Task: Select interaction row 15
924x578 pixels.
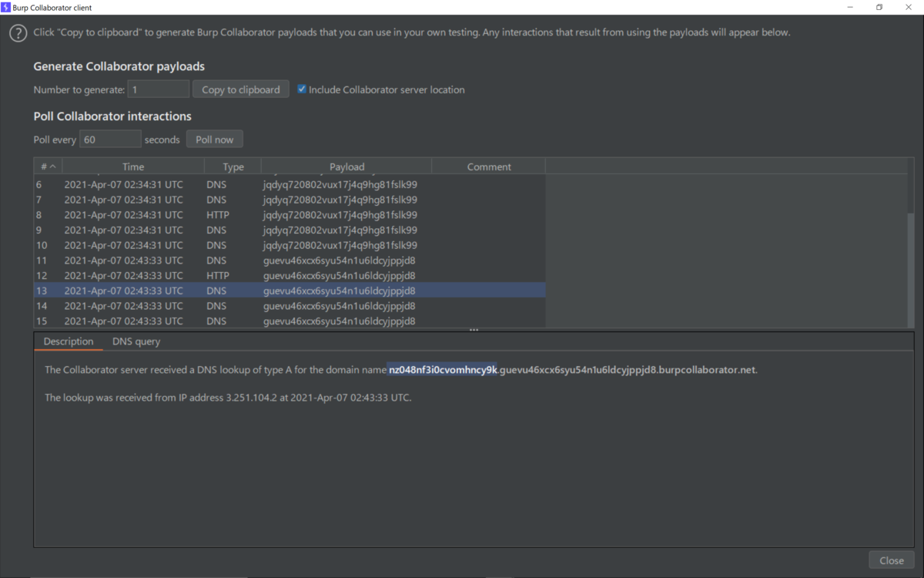Action: (x=290, y=321)
